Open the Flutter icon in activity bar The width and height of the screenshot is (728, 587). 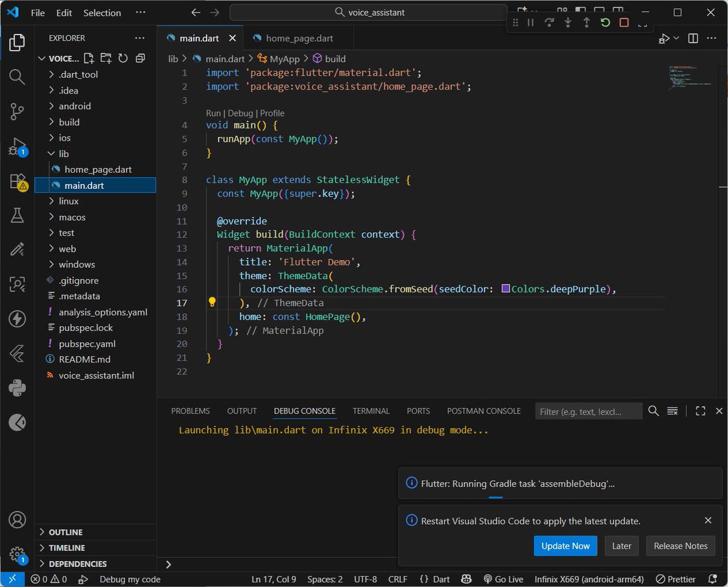(x=17, y=354)
